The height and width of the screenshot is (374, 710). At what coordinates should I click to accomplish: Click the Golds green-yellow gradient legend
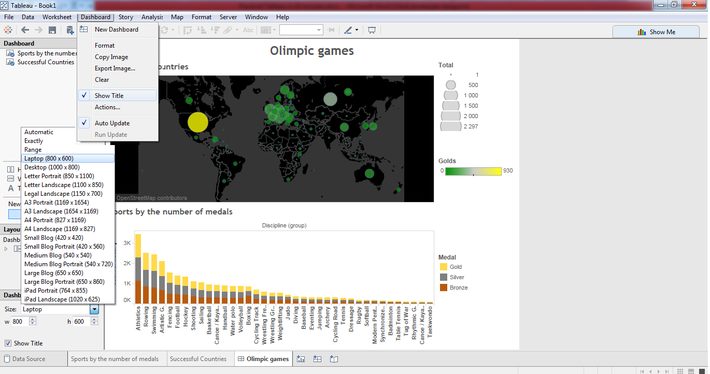(x=473, y=171)
